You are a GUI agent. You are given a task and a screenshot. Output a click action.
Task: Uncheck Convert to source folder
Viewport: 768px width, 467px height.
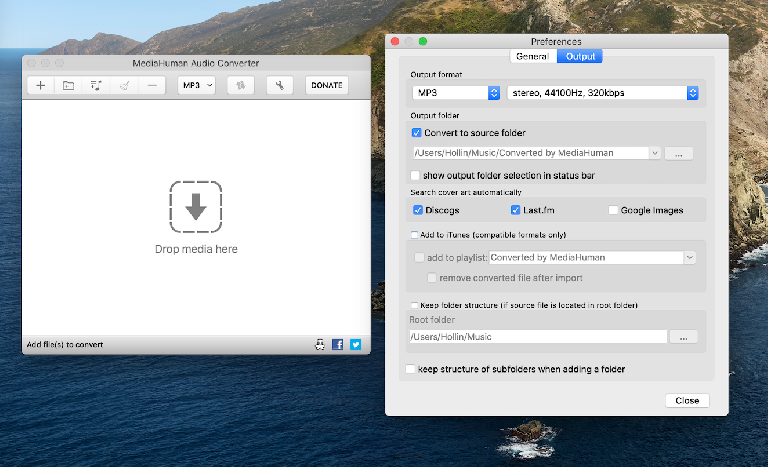[416, 133]
